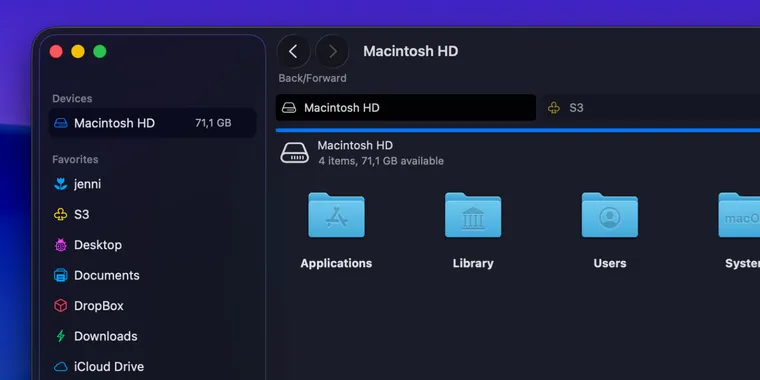Screen dimensions: 760x380
Task: Click the Users folder name label
Action: click(x=610, y=263)
